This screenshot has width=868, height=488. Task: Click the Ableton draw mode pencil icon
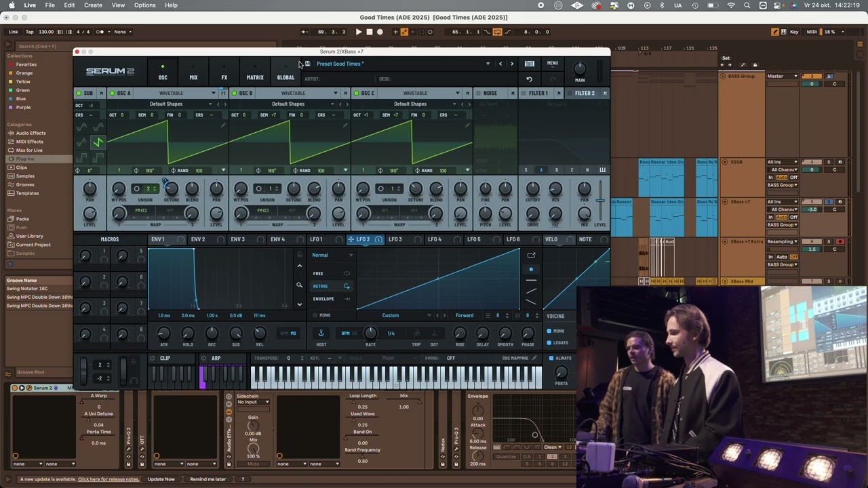tap(775, 32)
